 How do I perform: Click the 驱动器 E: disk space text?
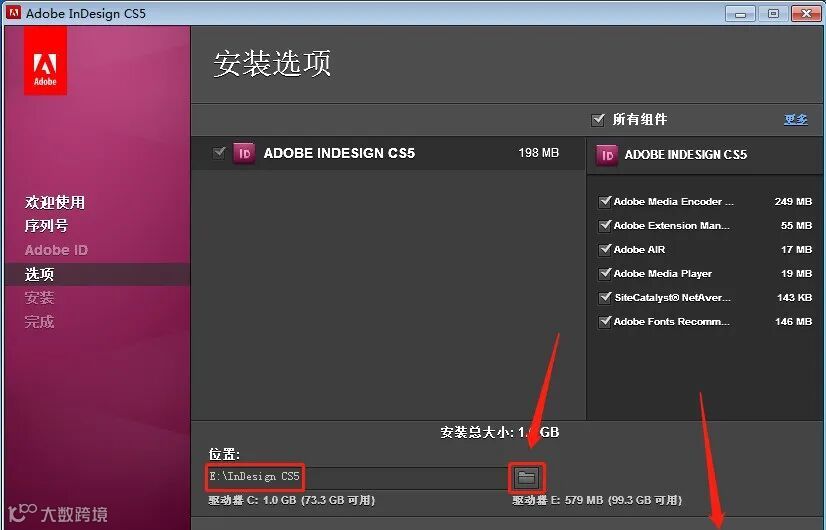[x=597, y=500]
